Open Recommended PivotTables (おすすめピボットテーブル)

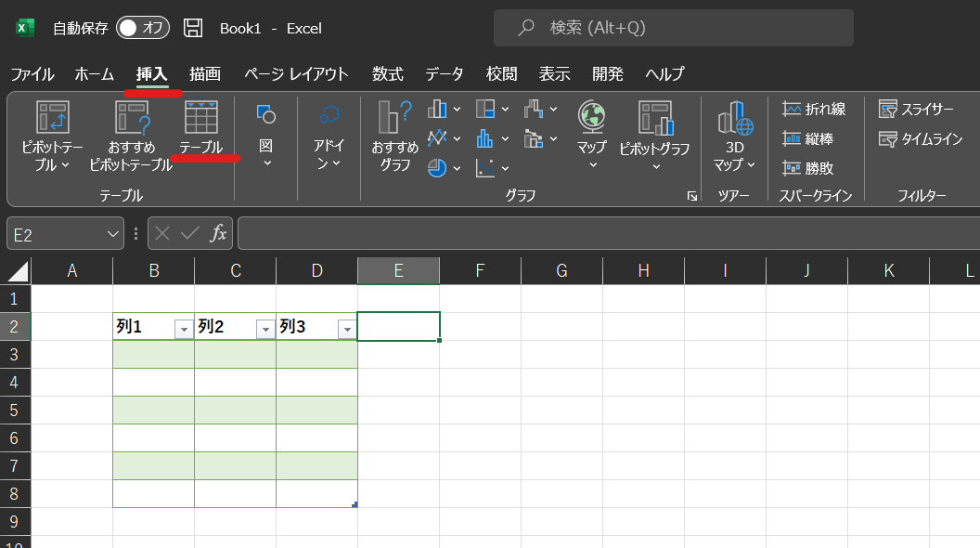(132, 135)
